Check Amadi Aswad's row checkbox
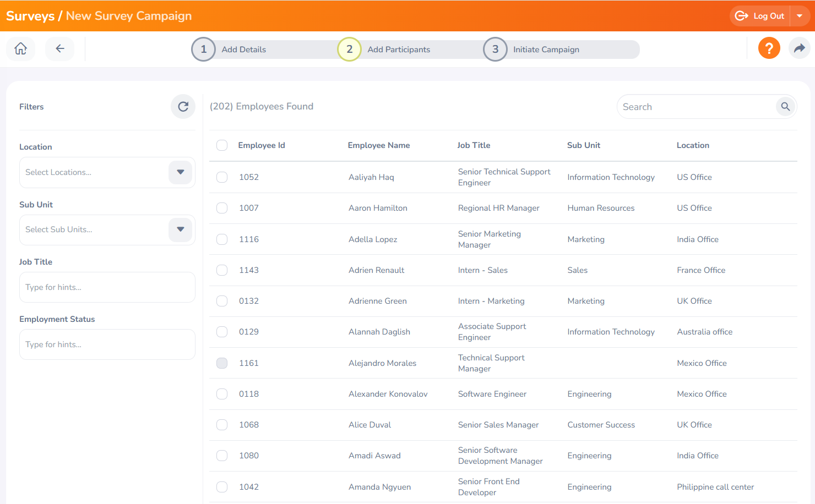815x504 pixels. [x=222, y=456]
